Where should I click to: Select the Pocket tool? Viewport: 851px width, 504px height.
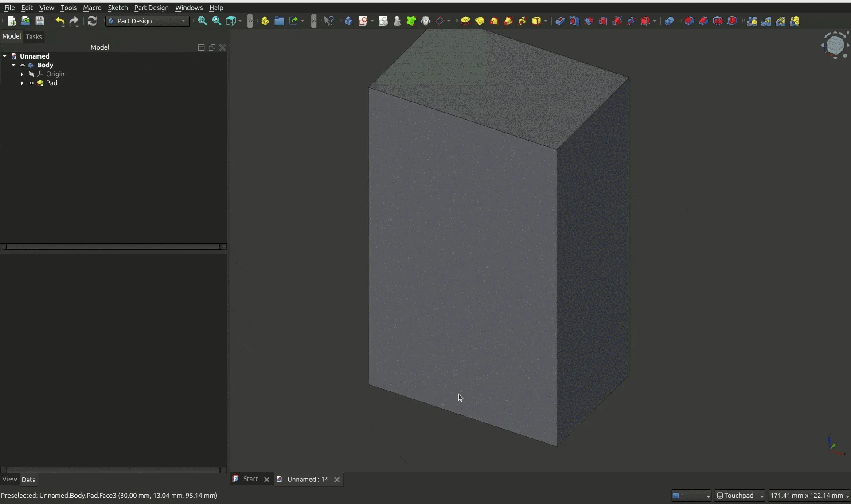pos(560,21)
